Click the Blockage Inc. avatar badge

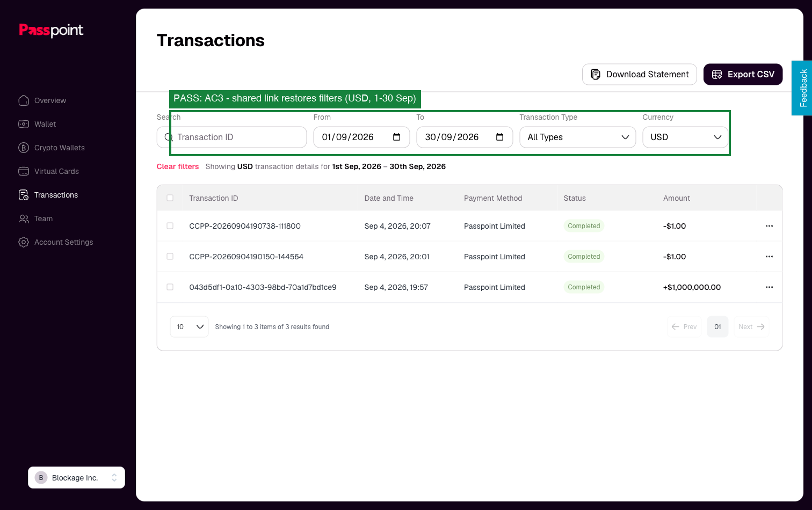pyautogui.click(x=41, y=478)
